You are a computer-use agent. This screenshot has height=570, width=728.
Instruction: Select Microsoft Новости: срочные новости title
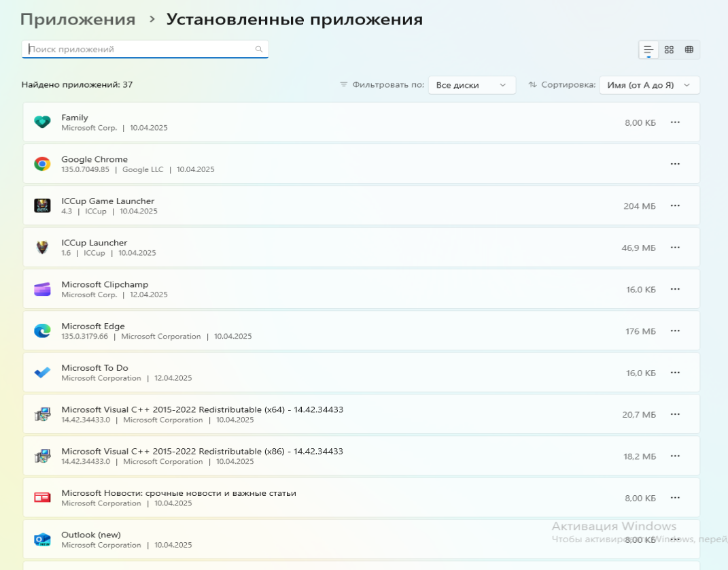[x=179, y=493]
